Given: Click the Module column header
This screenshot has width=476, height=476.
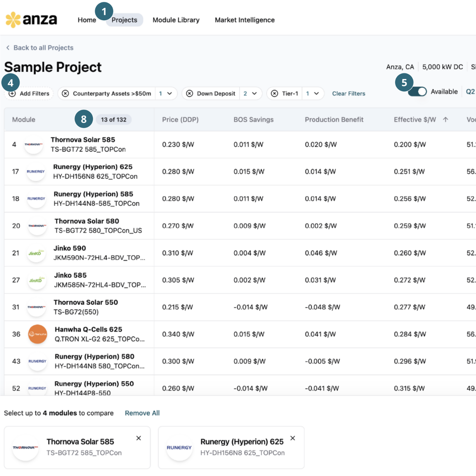Looking at the screenshot, I should coord(24,120).
